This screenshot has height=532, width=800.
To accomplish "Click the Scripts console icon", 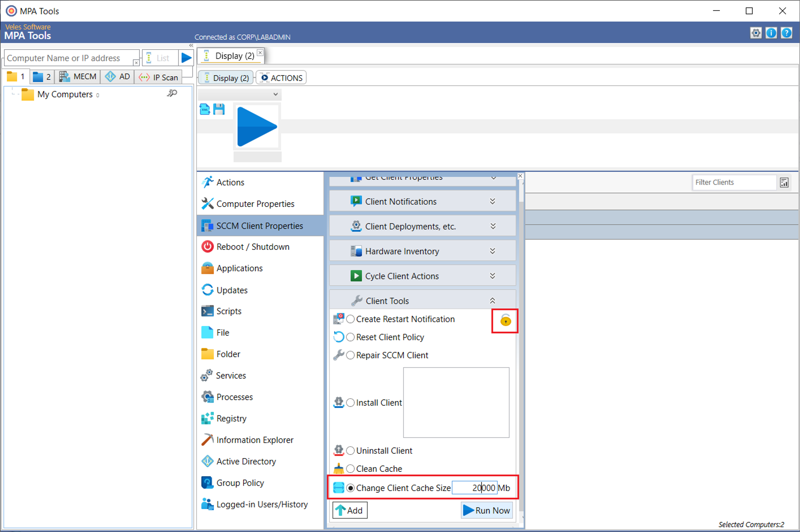I will click(207, 311).
